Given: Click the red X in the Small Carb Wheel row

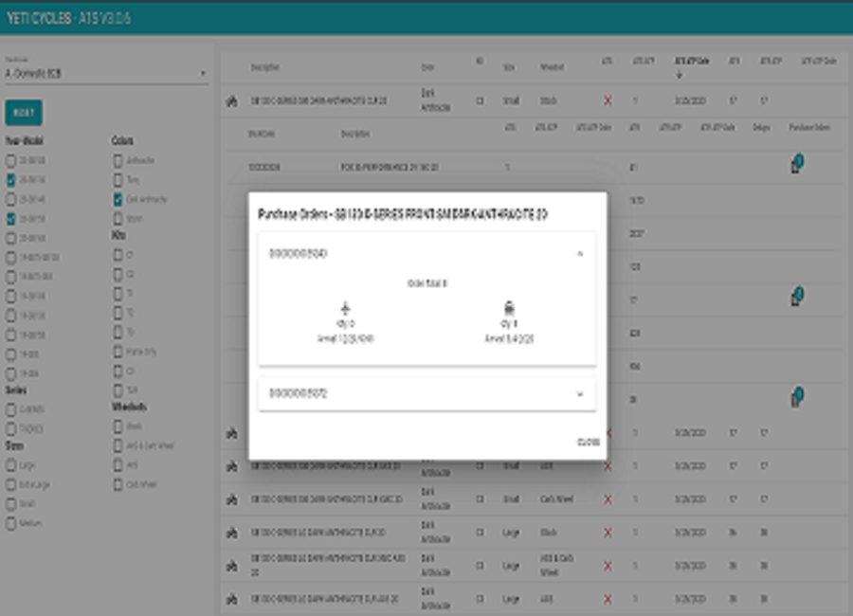Looking at the screenshot, I should point(608,499).
